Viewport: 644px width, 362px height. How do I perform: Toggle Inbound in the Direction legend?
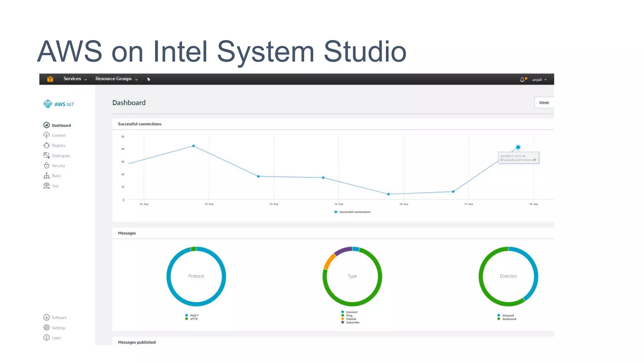[506, 315]
